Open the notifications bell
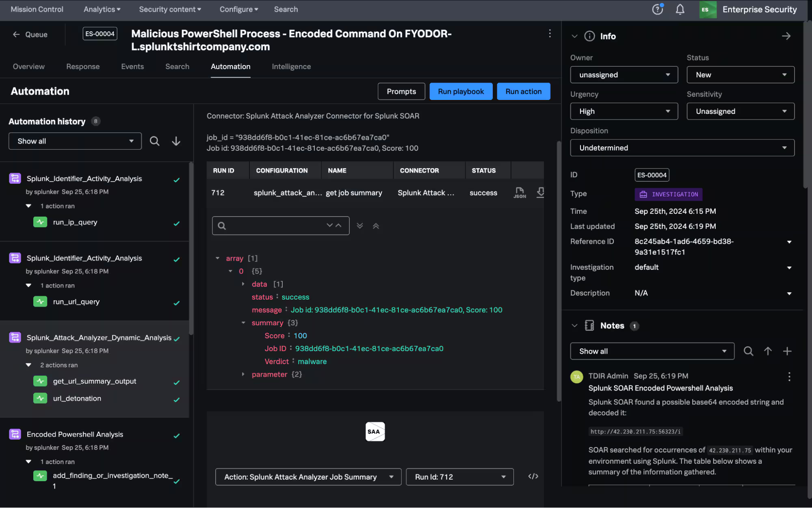This screenshot has height=508, width=812. (680, 9)
